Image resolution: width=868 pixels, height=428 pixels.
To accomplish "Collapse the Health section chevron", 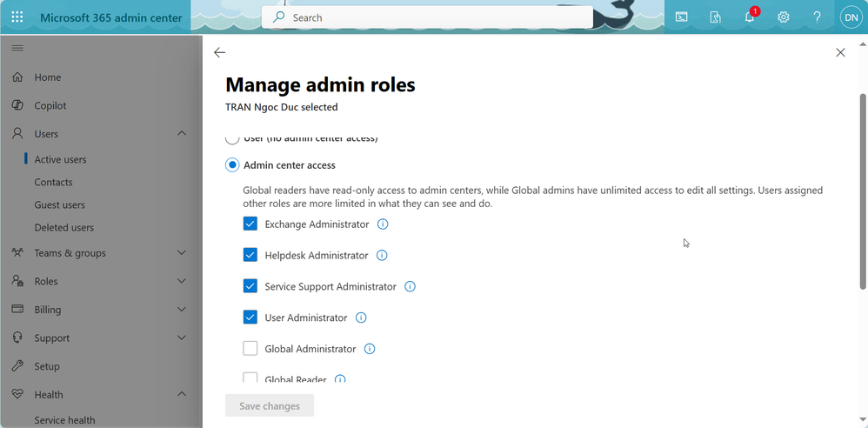I will coord(182,394).
